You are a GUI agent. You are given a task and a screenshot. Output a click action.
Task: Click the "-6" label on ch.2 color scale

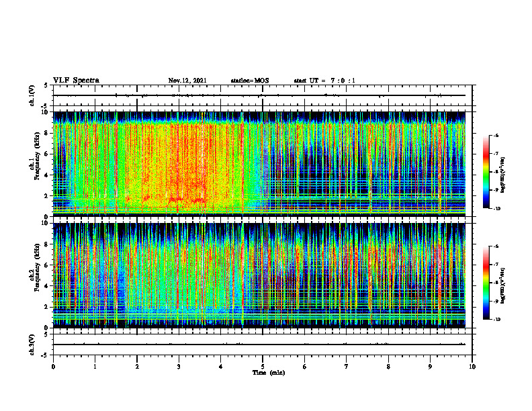pyautogui.click(x=496, y=246)
